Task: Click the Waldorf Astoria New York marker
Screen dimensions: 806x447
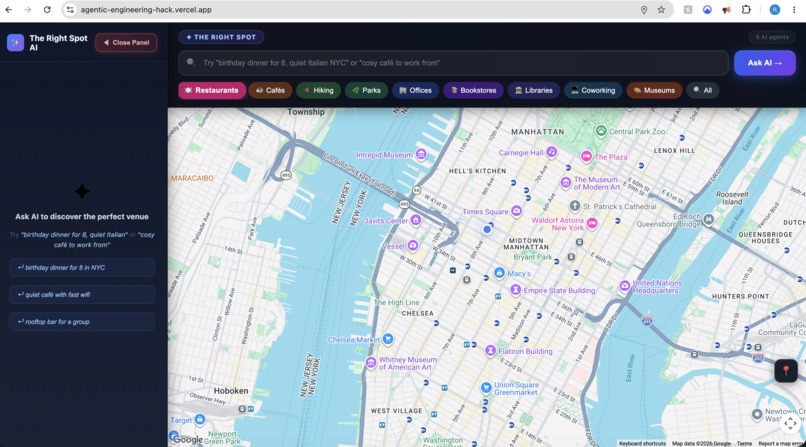Action: tap(592, 223)
